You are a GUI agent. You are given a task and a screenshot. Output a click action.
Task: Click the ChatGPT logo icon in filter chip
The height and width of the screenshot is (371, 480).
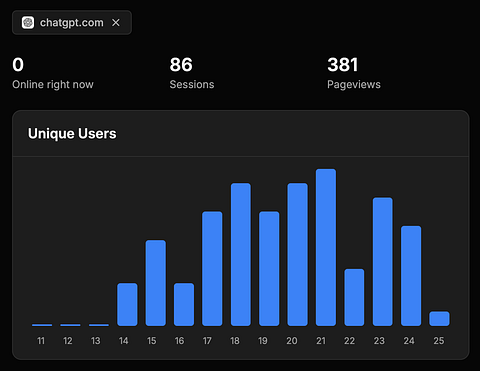tap(28, 23)
